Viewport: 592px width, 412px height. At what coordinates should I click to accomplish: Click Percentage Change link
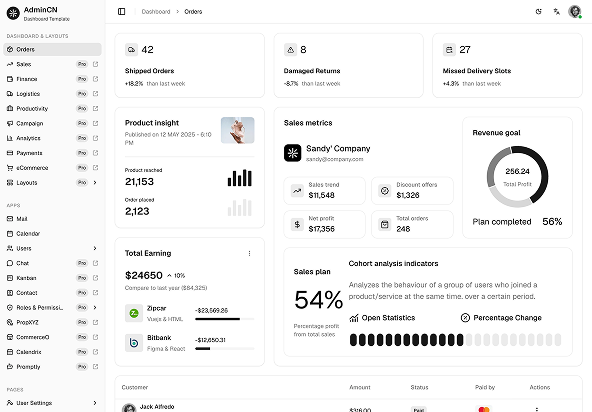501,318
